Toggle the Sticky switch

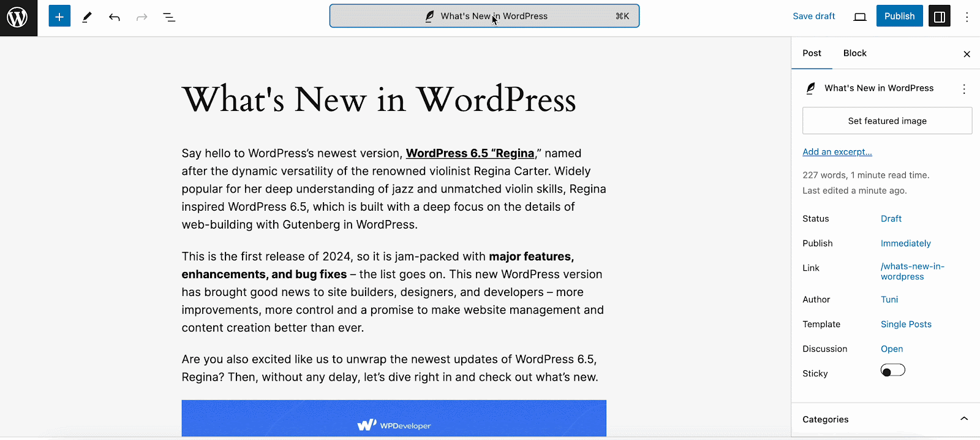pyautogui.click(x=893, y=370)
